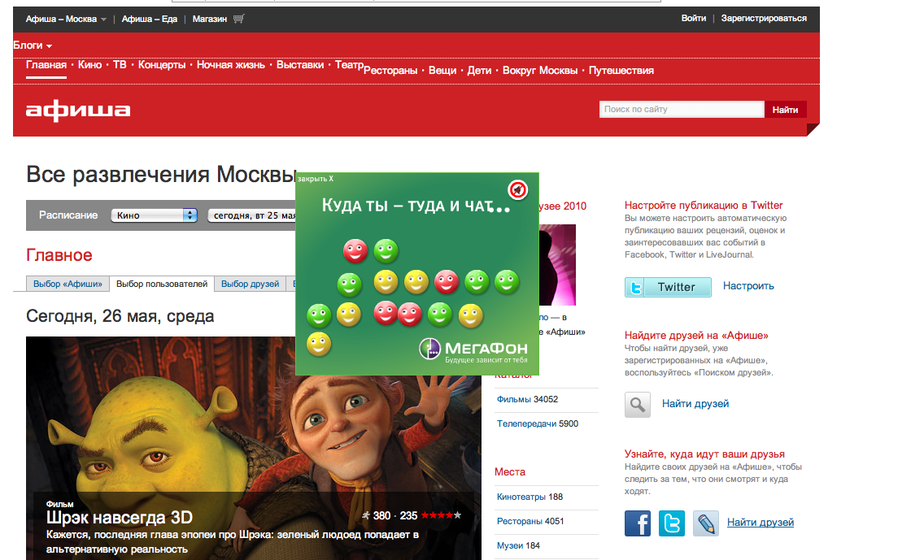Click the Facebook icon
The image size is (924, 560).
[638, 523]
